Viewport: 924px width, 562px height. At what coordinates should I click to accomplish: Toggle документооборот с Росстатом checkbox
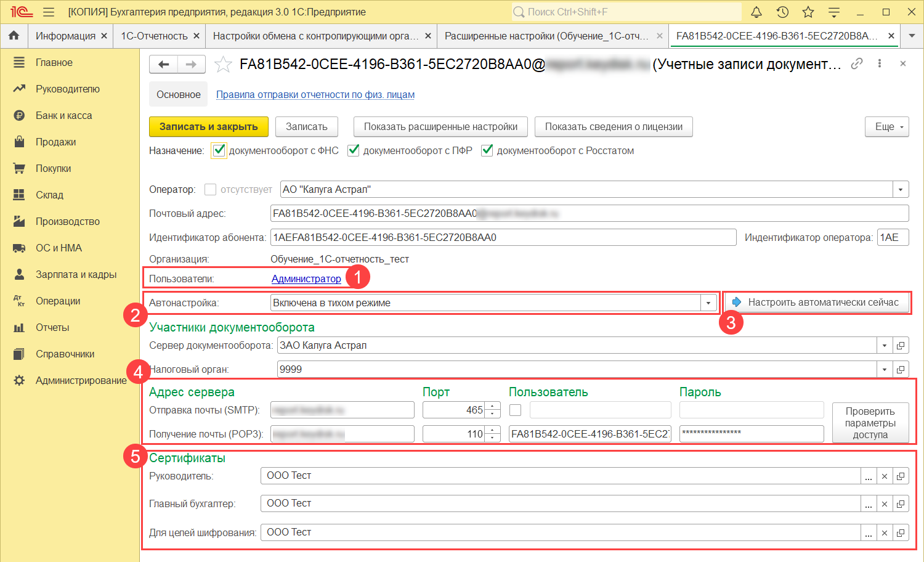coord(487,150)
